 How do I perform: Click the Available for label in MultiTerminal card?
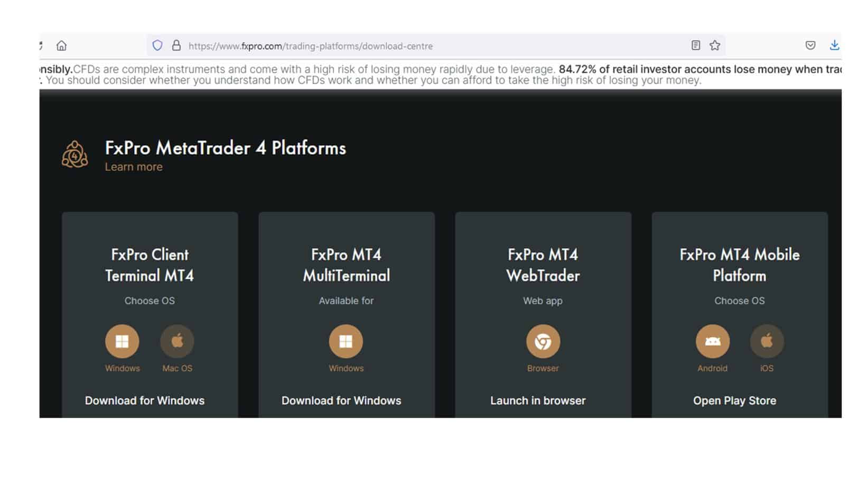point(346,301)
